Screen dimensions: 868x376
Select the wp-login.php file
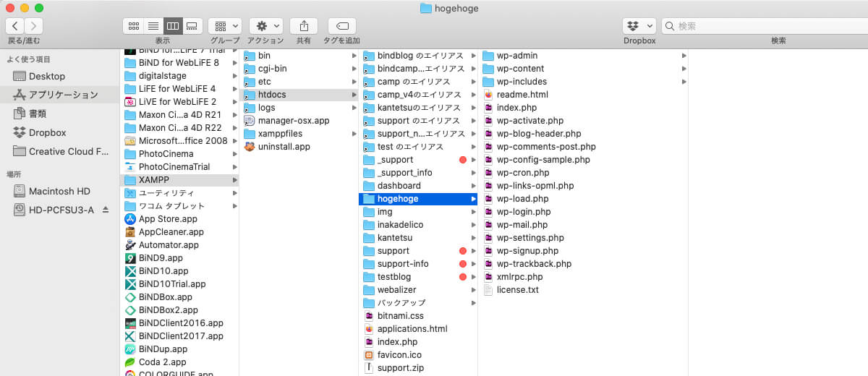click(583, 212)
